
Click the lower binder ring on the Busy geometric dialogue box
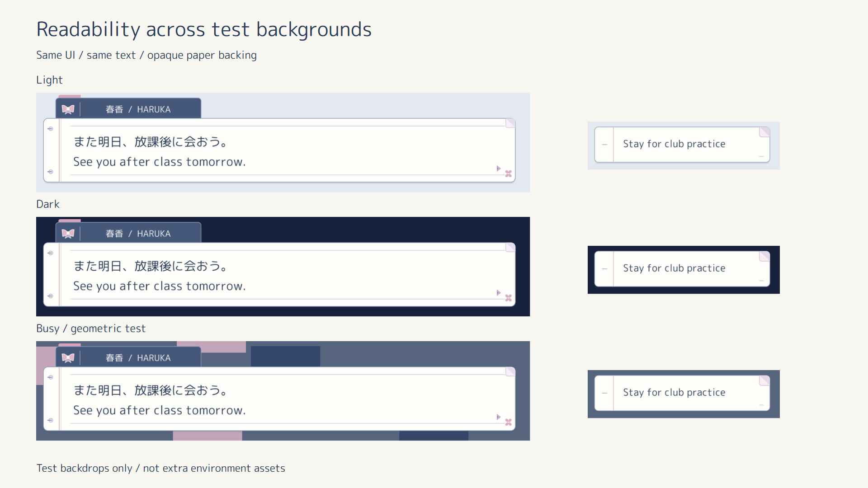50,420
